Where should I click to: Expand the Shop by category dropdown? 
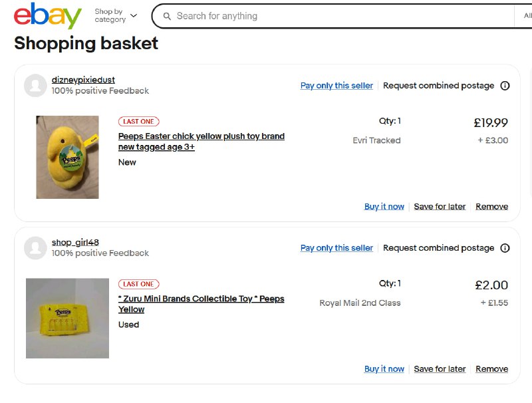tap(116, 15)
